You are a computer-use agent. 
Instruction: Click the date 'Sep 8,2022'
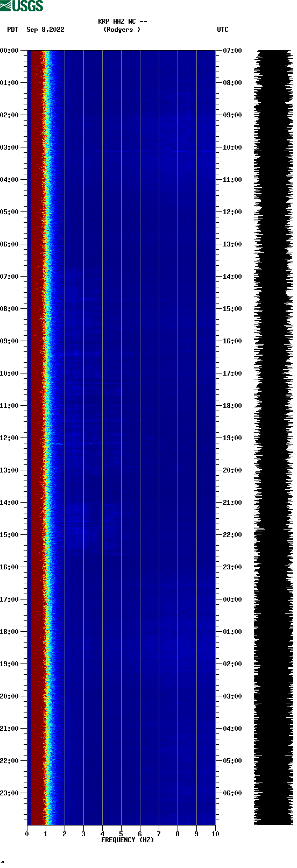click(45, 30)
